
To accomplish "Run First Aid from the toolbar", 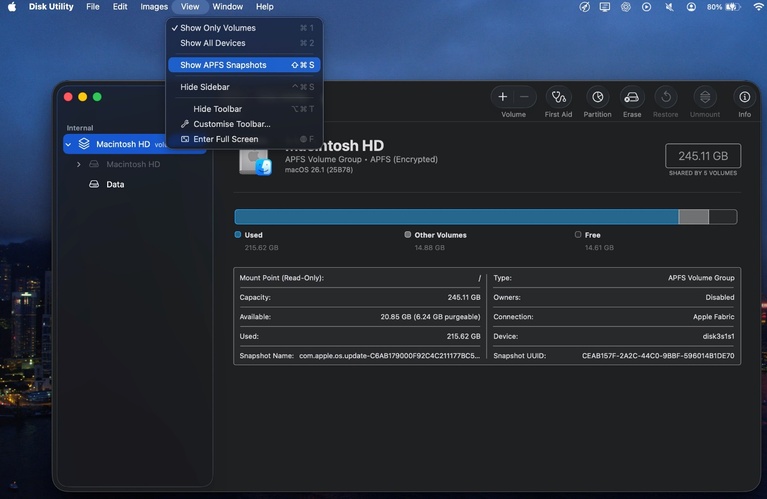I will (x=558, y=97).
